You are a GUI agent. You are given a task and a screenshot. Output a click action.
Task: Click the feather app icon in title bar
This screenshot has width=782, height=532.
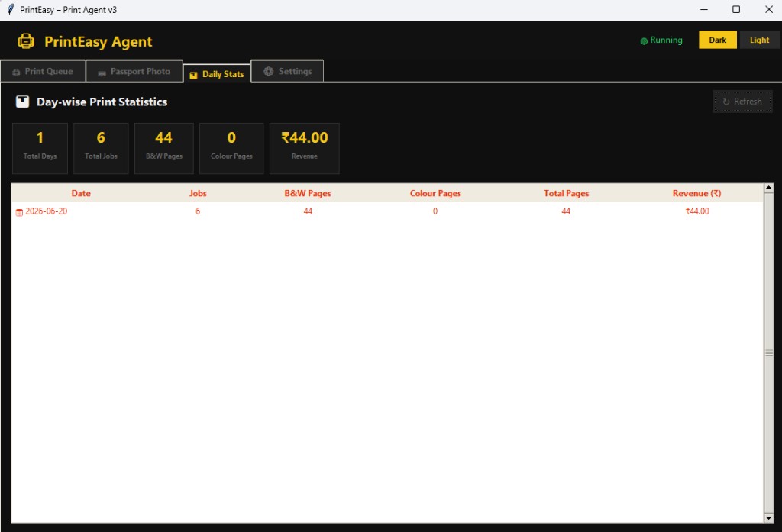(10, 9)
